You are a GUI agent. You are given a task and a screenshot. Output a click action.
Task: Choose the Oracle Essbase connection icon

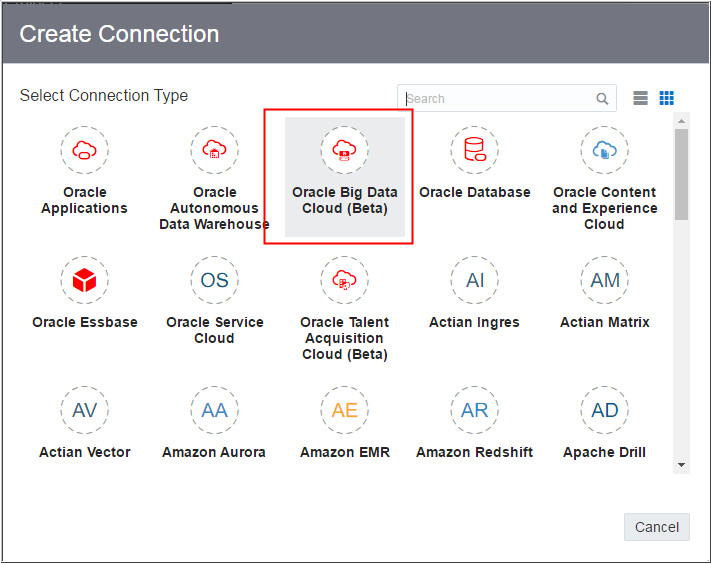tap(85, 281)
